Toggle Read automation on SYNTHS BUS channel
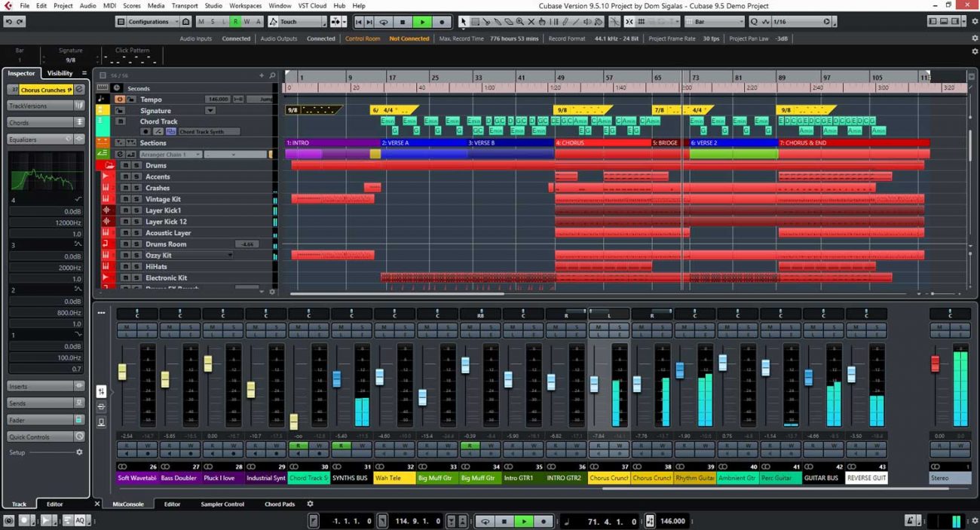This screenshot has width=980, height=530. click(x=341, y=446)
